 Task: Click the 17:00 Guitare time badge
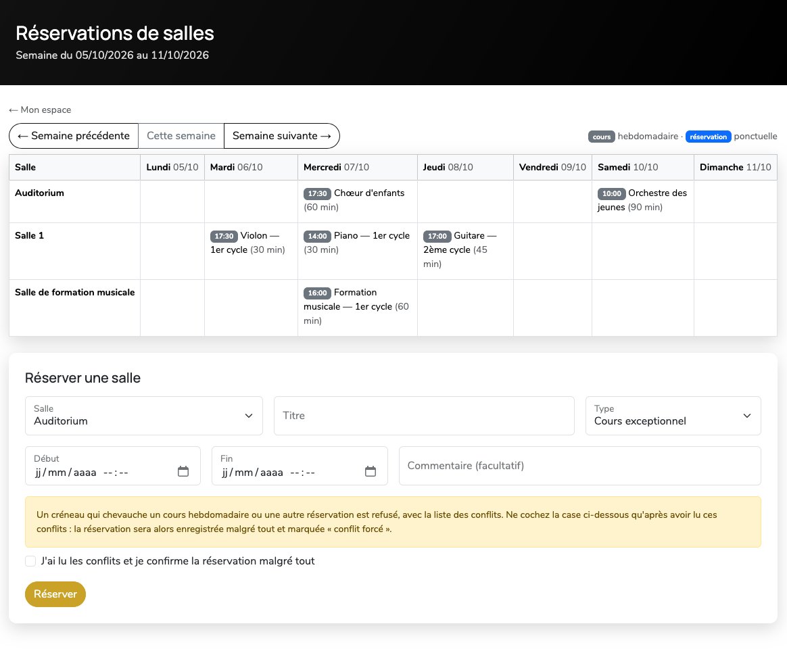437,237
